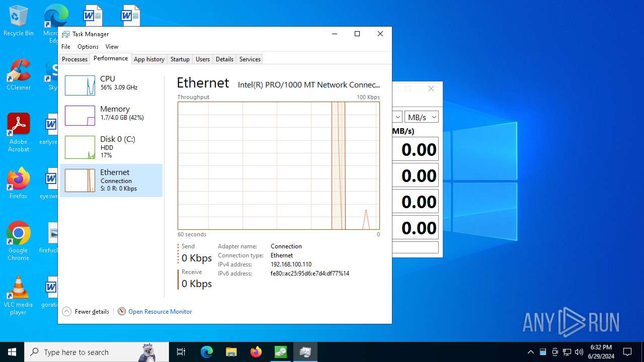Viewport: 644px width, 362px height.
Task: Open the Recycle Bin desktop icon
Action: click(19, 21)
